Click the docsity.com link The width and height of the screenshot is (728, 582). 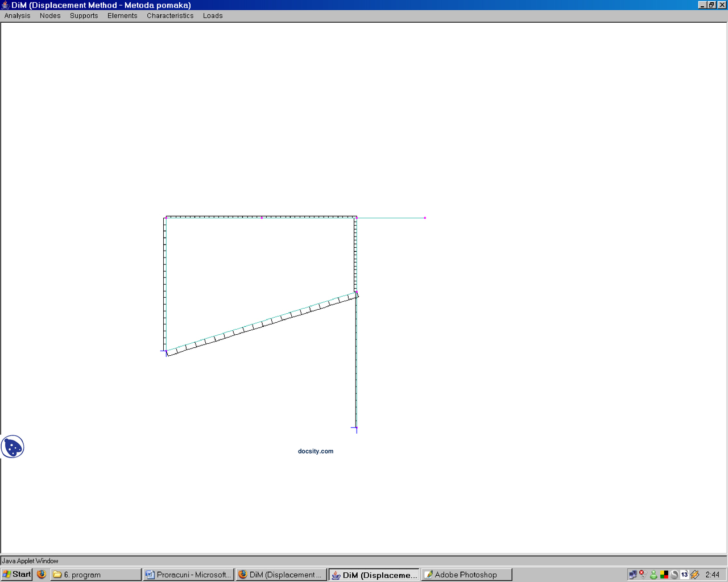coord(316,451)
